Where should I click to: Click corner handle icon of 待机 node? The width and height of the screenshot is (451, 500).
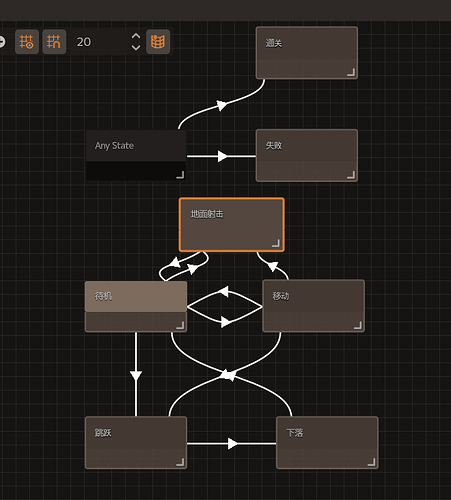180,325
